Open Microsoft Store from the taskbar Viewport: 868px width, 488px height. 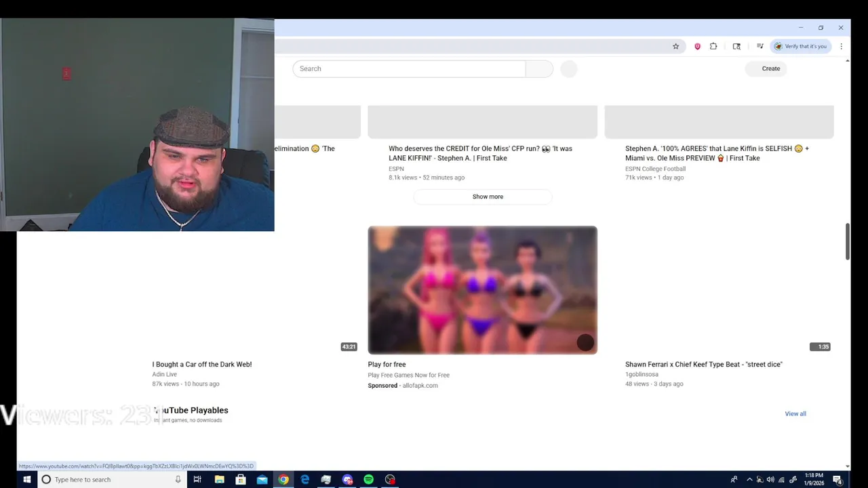tap(241, 479)
